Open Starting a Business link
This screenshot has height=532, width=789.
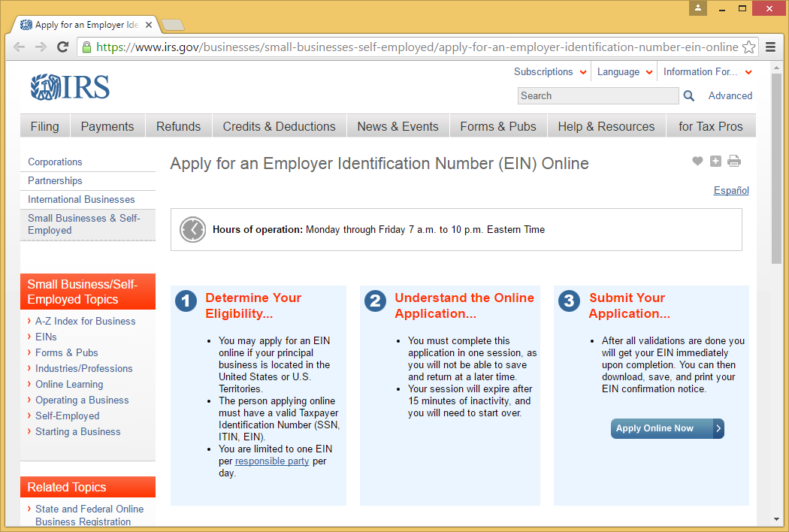(78, 432)
